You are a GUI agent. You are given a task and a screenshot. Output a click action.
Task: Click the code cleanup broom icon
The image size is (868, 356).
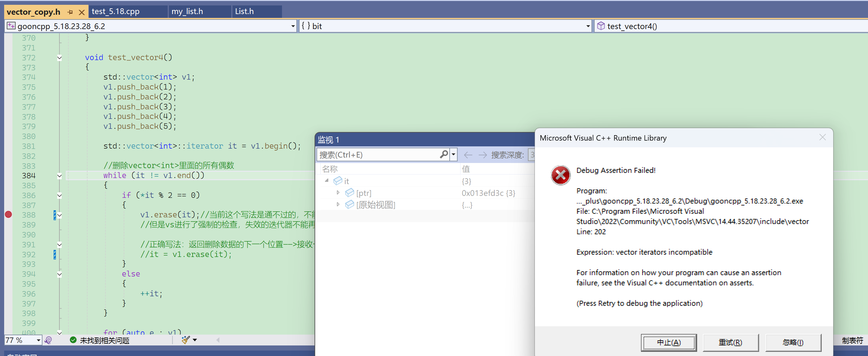pyautogui.click(x=185, y=340)
